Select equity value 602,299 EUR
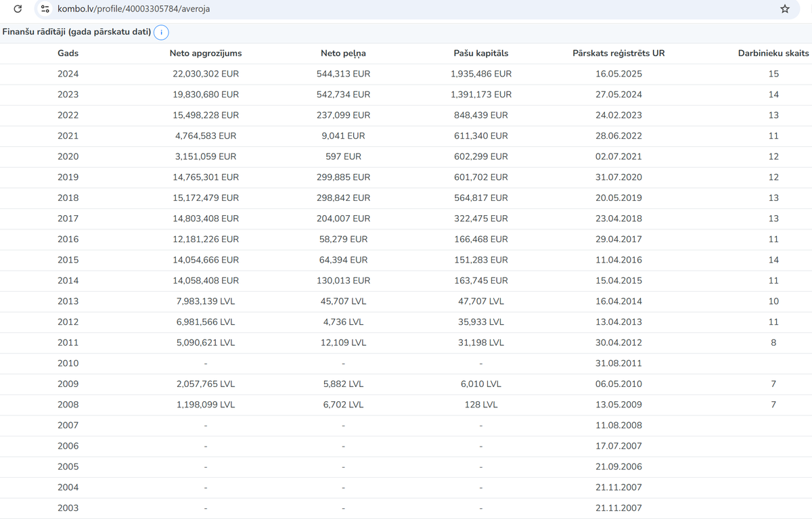The width and height of the screenshot is (812, 519). coord(481,156)
